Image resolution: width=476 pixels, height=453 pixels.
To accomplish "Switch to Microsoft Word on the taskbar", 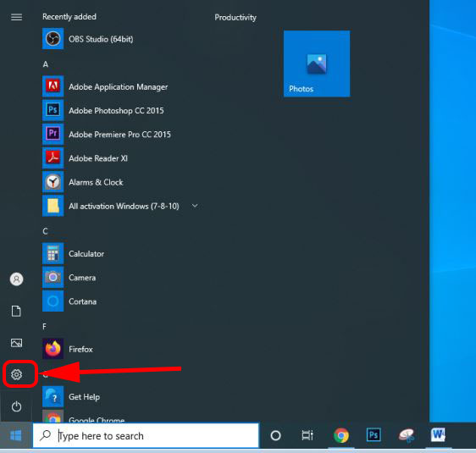I will (x=438, y=435).
